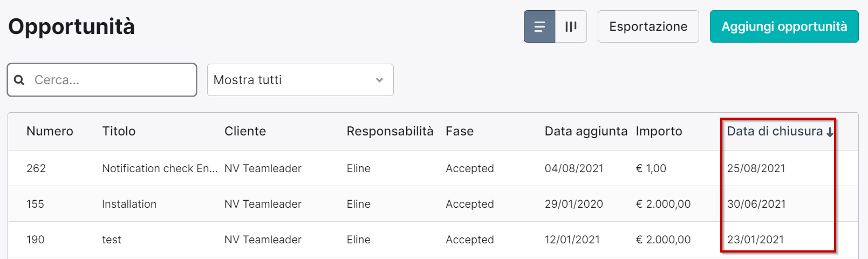
Task: Click the Esportazione button
Action: pyautogui.click(x=648, y=26)
